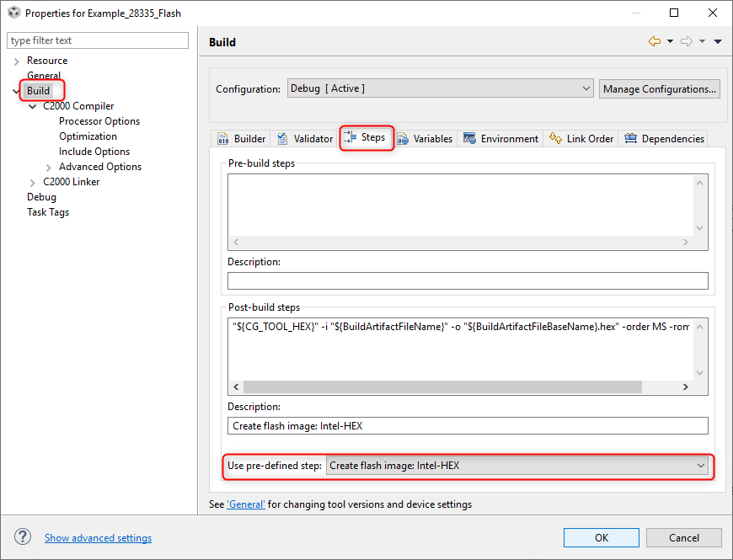The image size is (733, 560).
Task: Select Optimization tree item
Action: [x=88, y=136]
